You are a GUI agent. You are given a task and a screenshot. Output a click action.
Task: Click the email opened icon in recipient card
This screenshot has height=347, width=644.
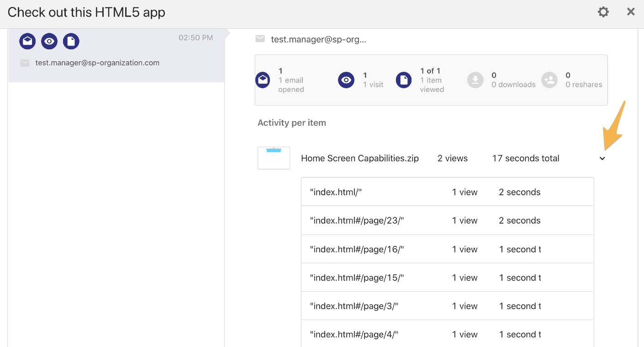[27, 41]
